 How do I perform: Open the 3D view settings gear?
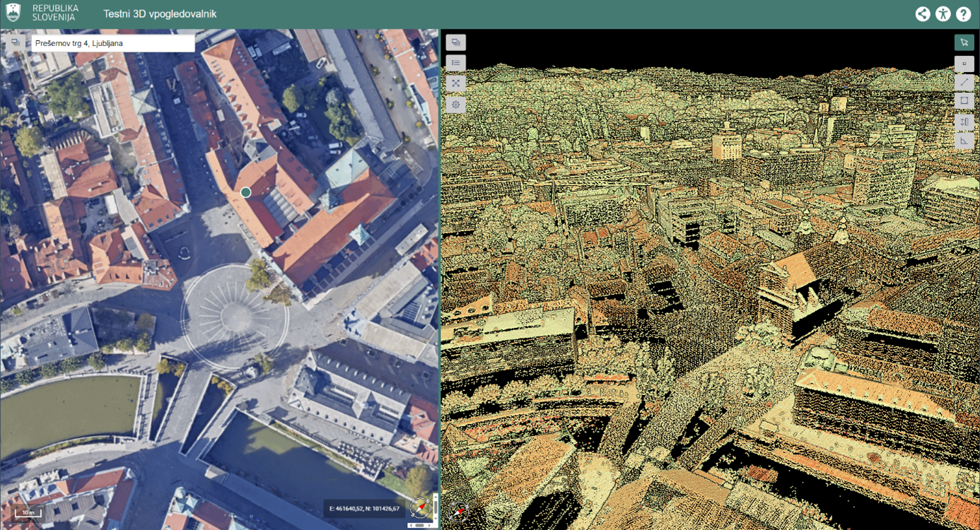coord(456,105)
